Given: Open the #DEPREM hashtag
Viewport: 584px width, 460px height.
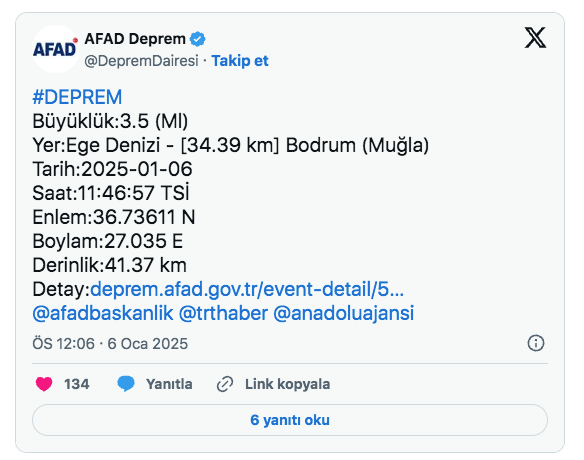Looking at the screenshot, I should pos(77,97).
